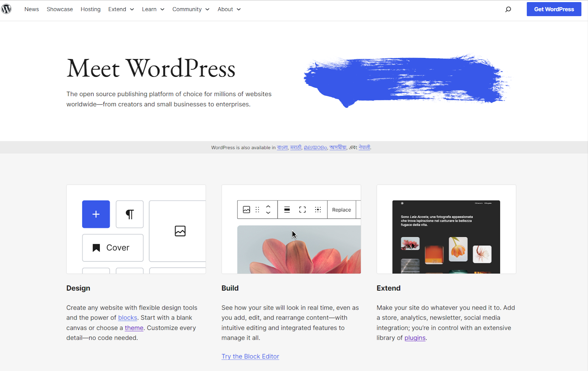Open the News menu item
Image resolution: width=588 pixels, height=371 pixels.
click(32, 9)
